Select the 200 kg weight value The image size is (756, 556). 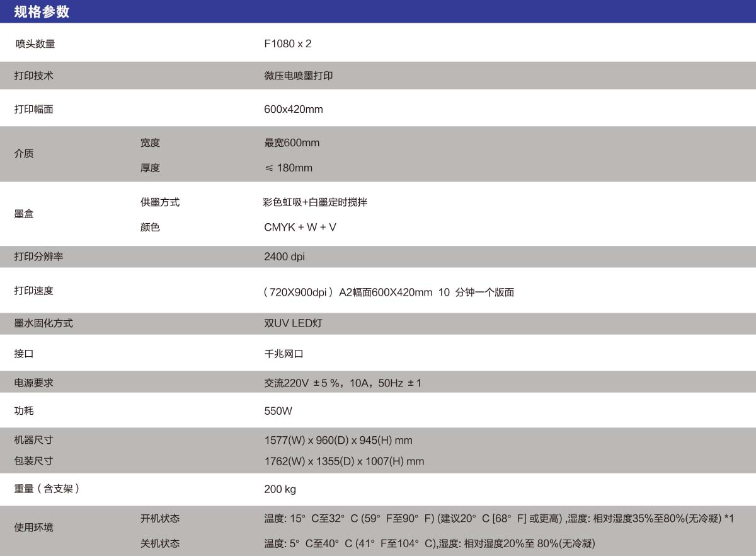(280, 490)
